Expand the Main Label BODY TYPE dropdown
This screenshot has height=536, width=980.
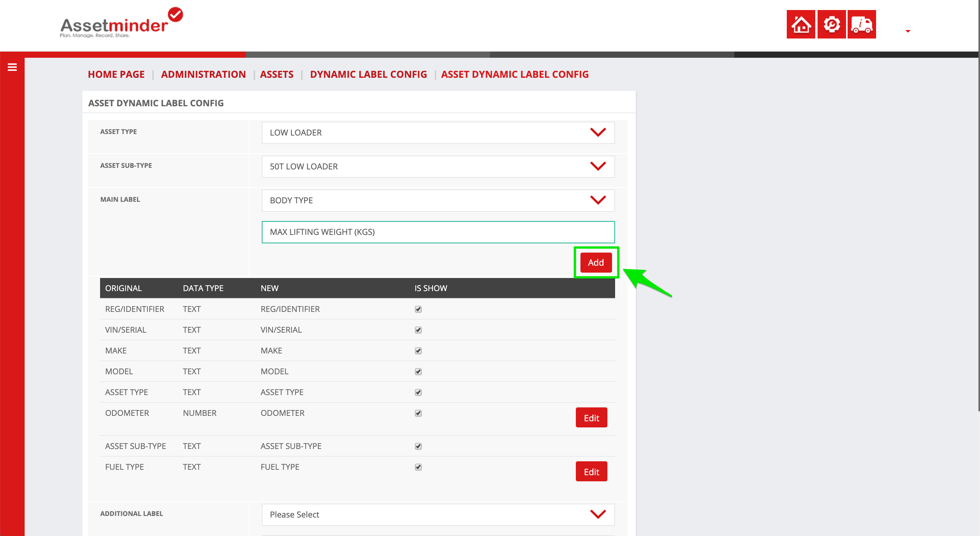[438, 201]
